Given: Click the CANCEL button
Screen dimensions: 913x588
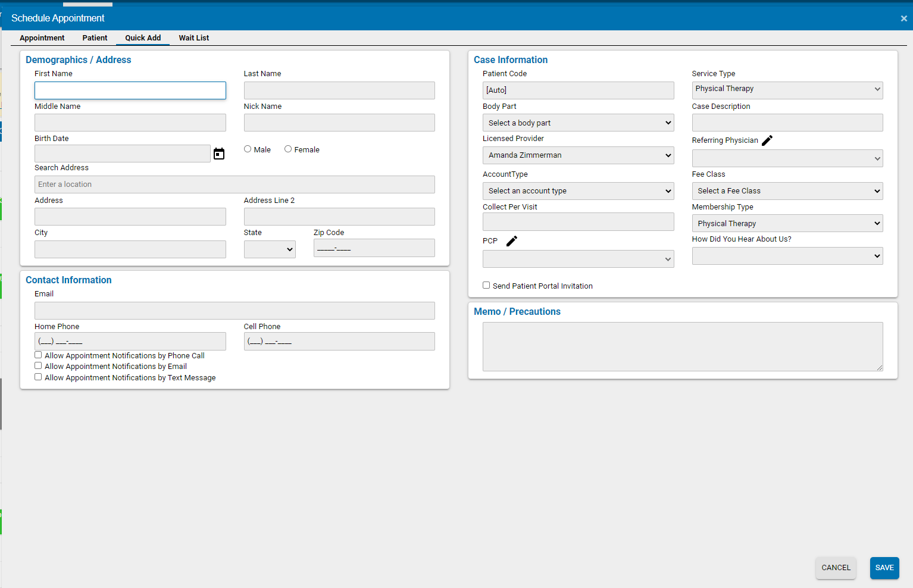Looking at the screenshot, I should (x=836, y=568).
